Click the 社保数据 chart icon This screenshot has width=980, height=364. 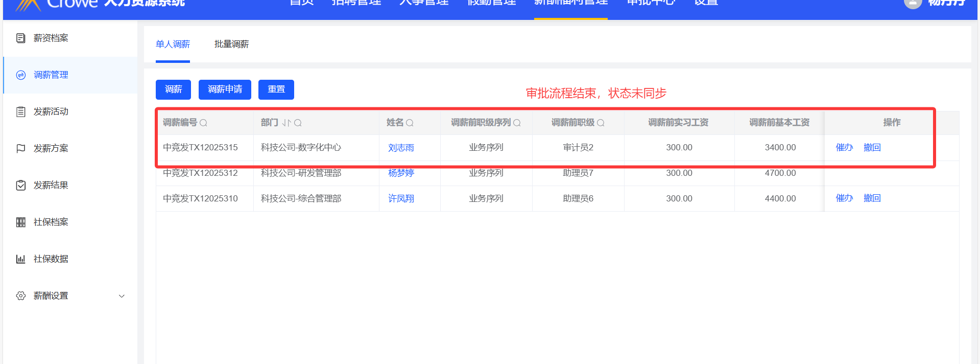click(x=21, y=259)
